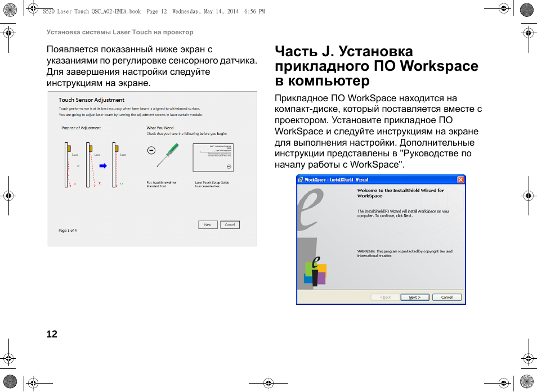Click the 'Touch Sensor Adjustment' heading
Screen dimensions: 537x392
click(91, 100)
